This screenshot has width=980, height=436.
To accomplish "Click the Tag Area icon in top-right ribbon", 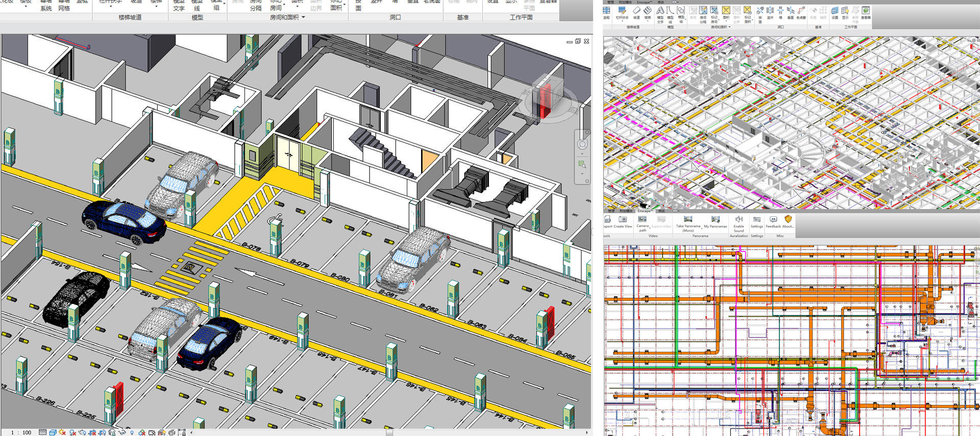I will pos(748,10).
